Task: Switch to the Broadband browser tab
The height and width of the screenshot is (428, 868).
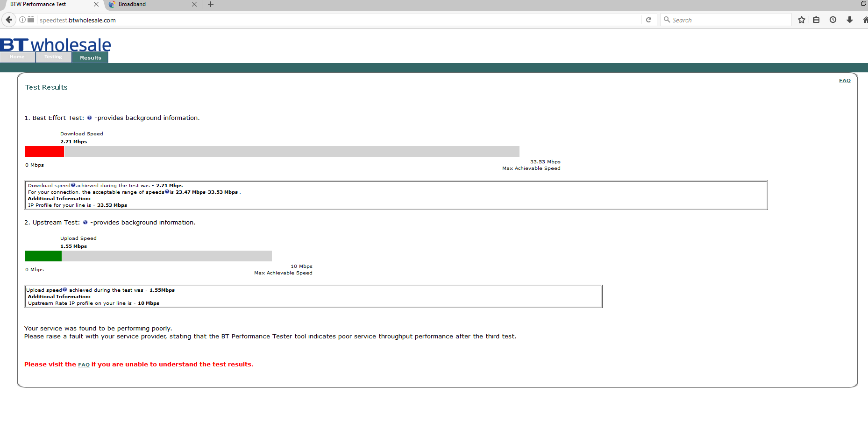Action: click(145, 4)
